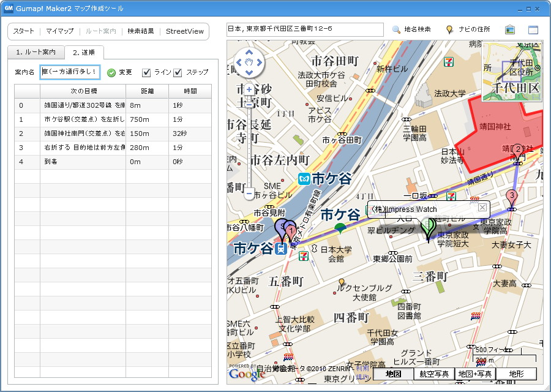
Task: Toggle the ライン checkbox
Action: coord(146,72)
